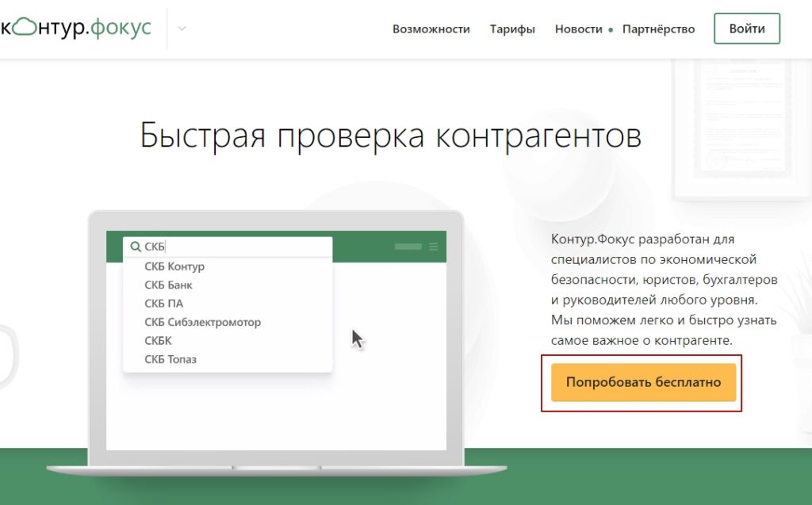812x505 pixels.
Task: Click the Контур.Фокус logo
Action: point(75,28)
